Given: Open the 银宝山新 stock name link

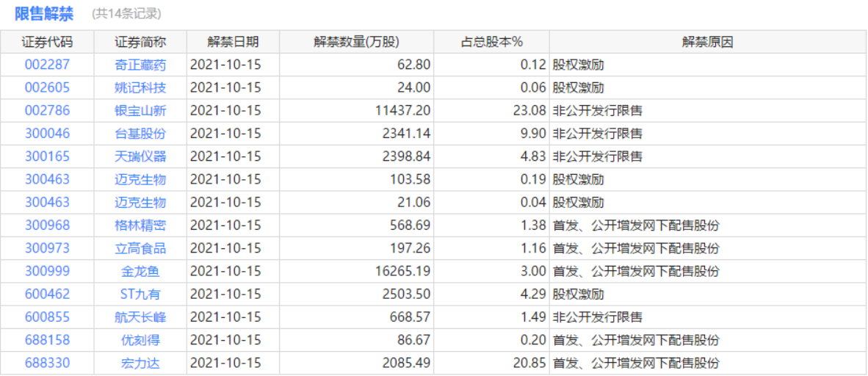Looking at the screenshot, I should tap(140, 111).
